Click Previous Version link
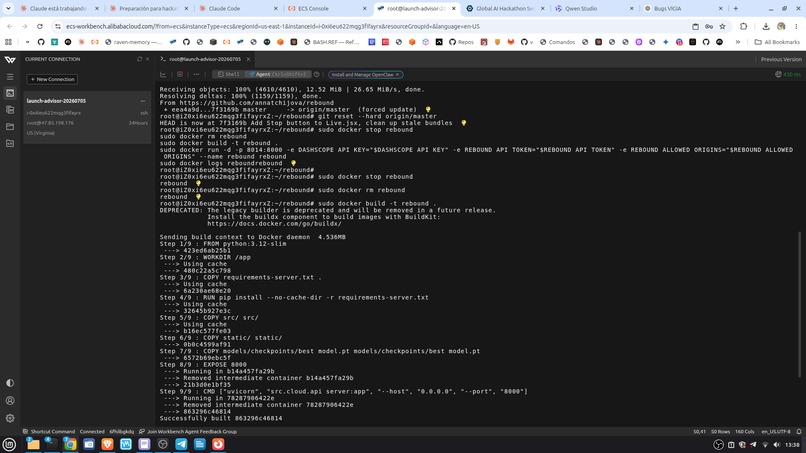Image resolution: width=806 pixels, height=453 pixels. click(781, 59)
